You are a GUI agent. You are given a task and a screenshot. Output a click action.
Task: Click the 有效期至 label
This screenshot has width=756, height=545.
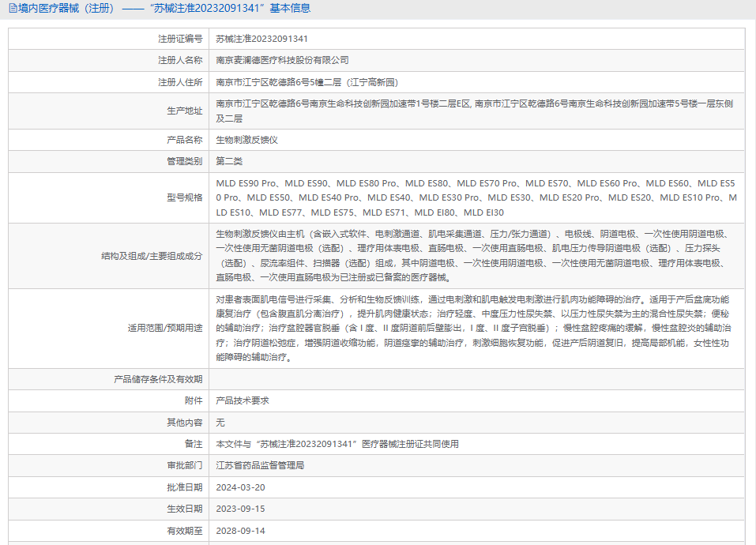pyautogui.click(x=185, y=531)
